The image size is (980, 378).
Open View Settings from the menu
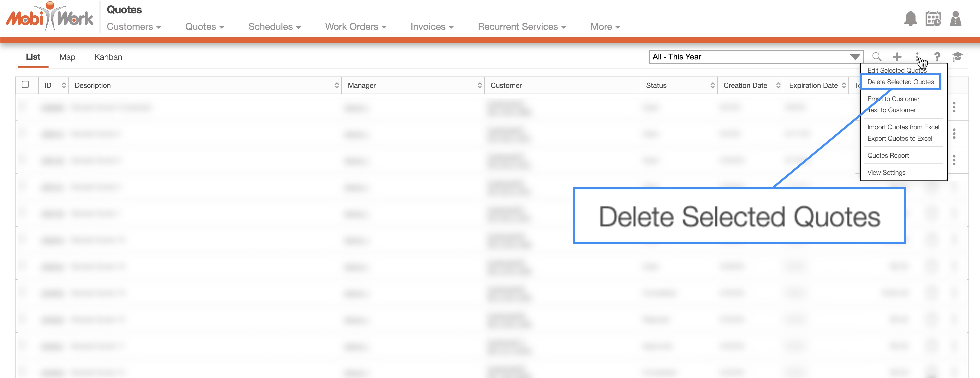(886, 173)
